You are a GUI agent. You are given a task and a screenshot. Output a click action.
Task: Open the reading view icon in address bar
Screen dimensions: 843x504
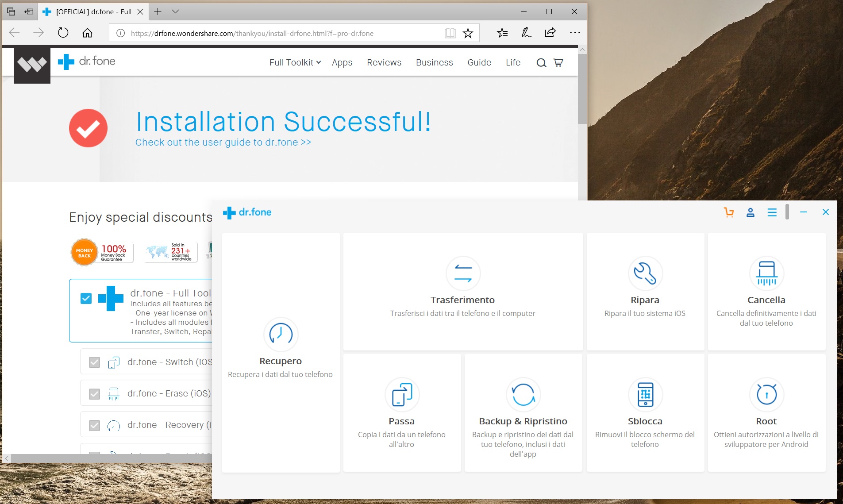coord(450,33)
